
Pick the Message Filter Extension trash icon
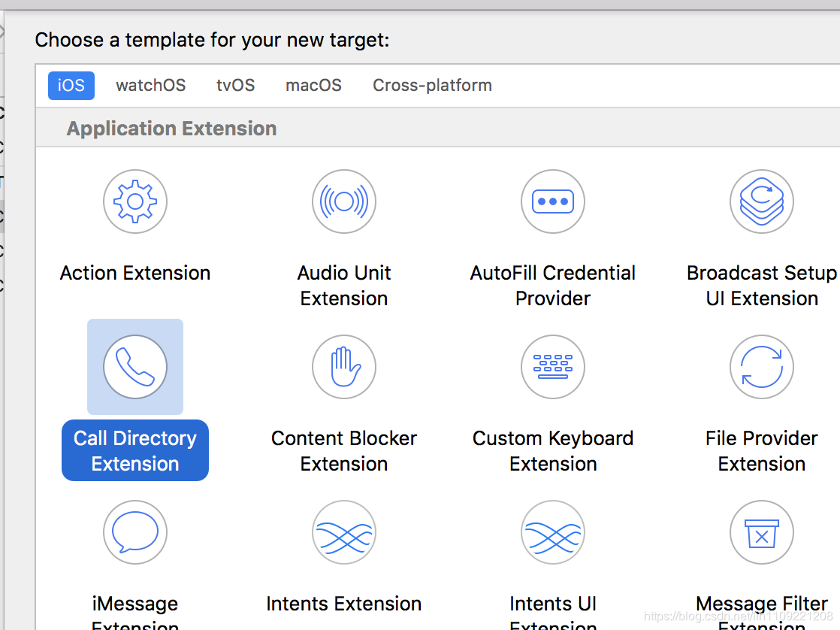coord(762,532)
